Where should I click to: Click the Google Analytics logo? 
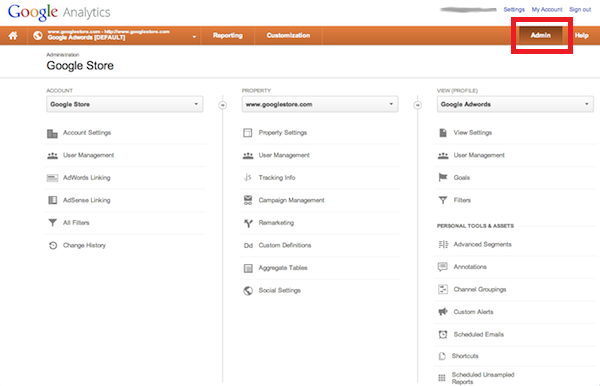(x=59, y=12)
